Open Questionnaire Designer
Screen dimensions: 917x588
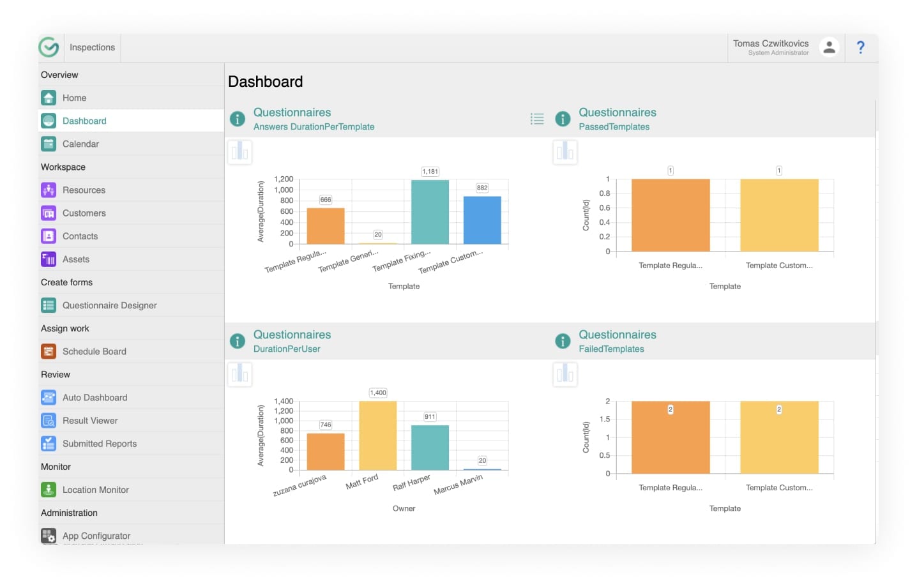[131, 305]
